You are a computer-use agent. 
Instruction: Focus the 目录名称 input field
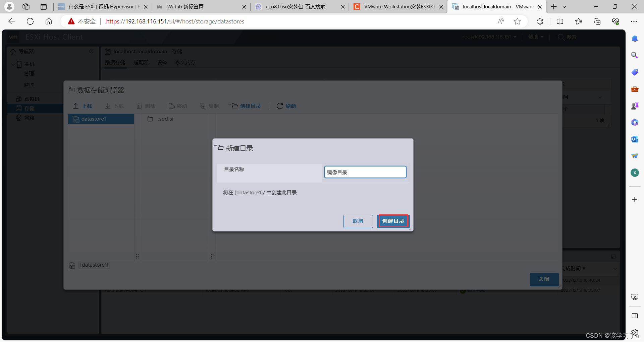pos(365,172)
